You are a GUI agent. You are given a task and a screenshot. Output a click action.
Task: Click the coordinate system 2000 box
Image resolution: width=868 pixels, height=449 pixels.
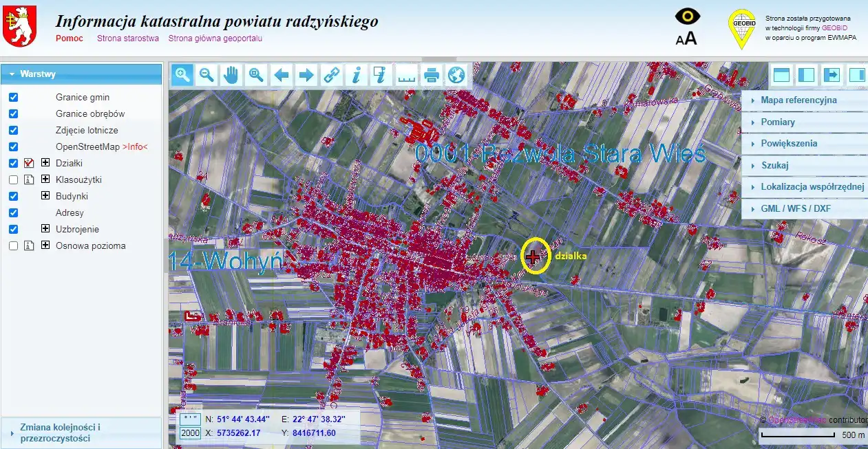190,433
